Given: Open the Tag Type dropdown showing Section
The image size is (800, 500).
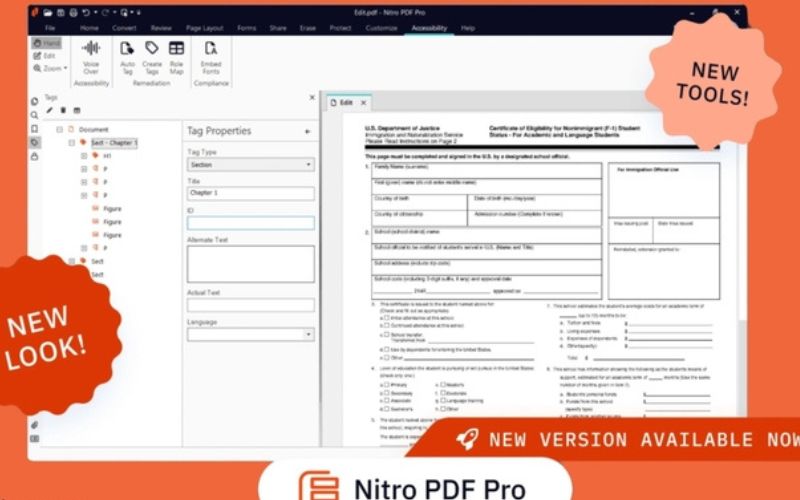Looking at the screenshot, I should (x=251, y=165).
